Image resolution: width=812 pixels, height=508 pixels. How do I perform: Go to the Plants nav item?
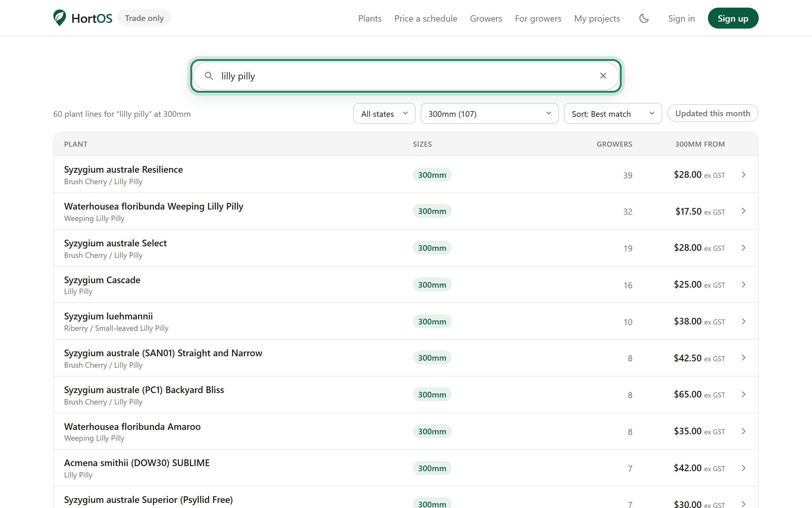(370, 18)
